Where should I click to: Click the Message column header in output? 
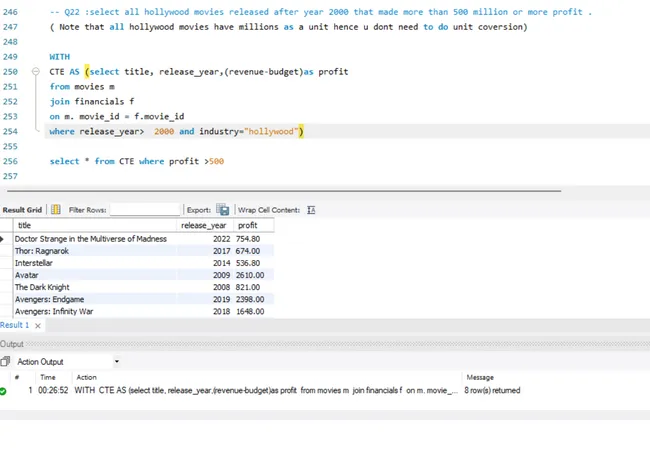pyautogui.click(x=480, y=377)
